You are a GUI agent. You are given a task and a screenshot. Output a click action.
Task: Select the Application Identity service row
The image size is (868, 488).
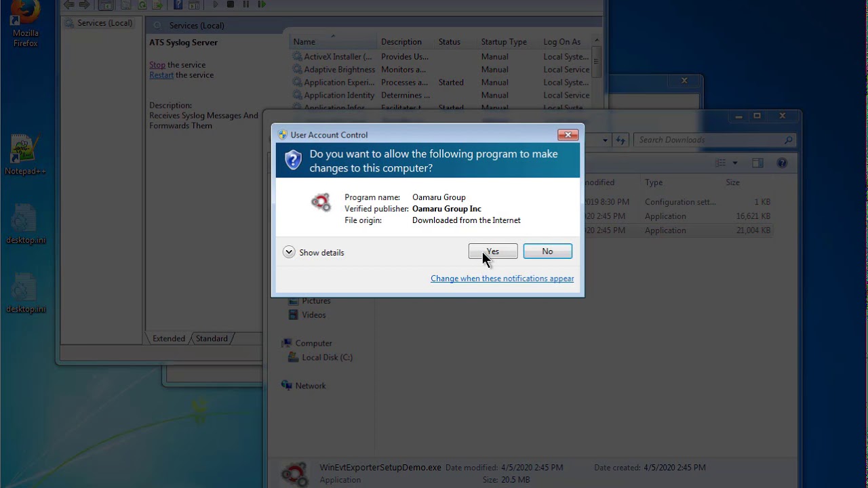click(441, 96)
